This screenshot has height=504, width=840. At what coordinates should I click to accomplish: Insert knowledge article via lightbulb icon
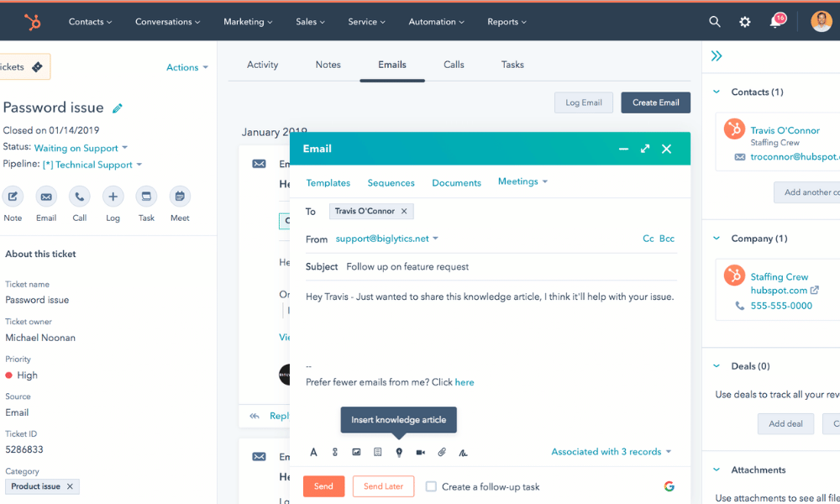click(x=399, y=453)
